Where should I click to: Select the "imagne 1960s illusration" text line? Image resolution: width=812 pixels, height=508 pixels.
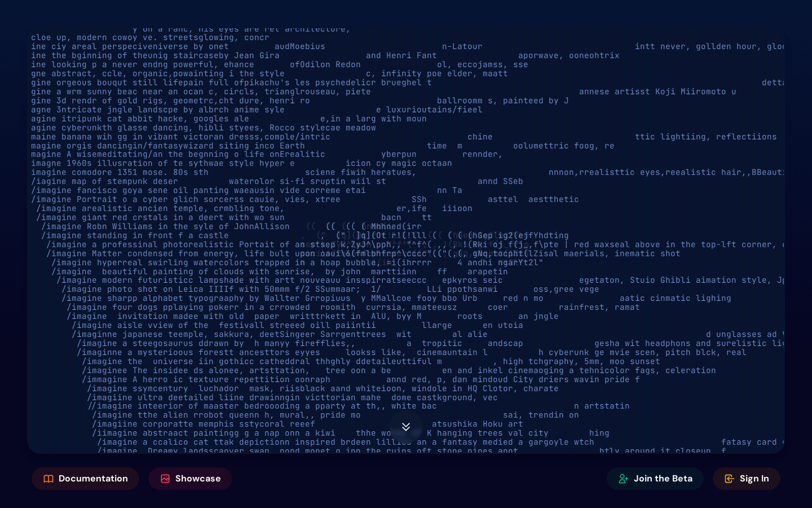coord(241,163)
